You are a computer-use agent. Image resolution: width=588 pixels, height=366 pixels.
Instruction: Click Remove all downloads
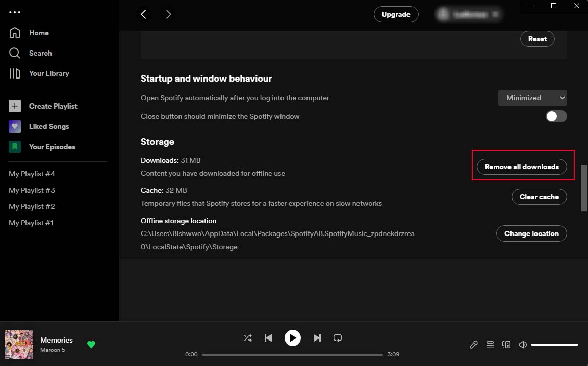(x=522, y=167)
